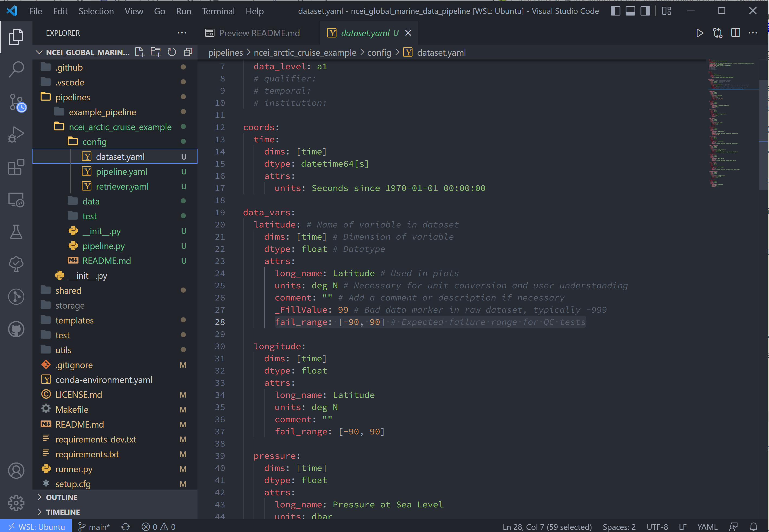
Task: Refresh the explorer tree
Action: tap(172, 52)
